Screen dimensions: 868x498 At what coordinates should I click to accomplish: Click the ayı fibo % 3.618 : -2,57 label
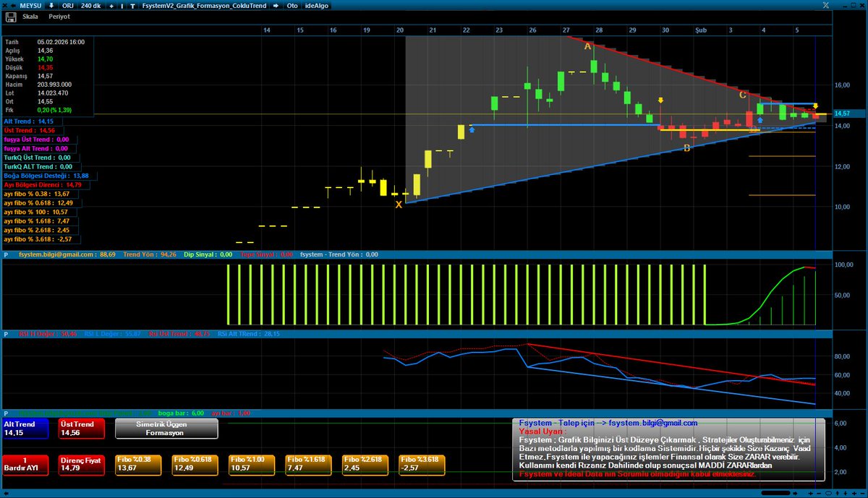[x=38, y=239]
